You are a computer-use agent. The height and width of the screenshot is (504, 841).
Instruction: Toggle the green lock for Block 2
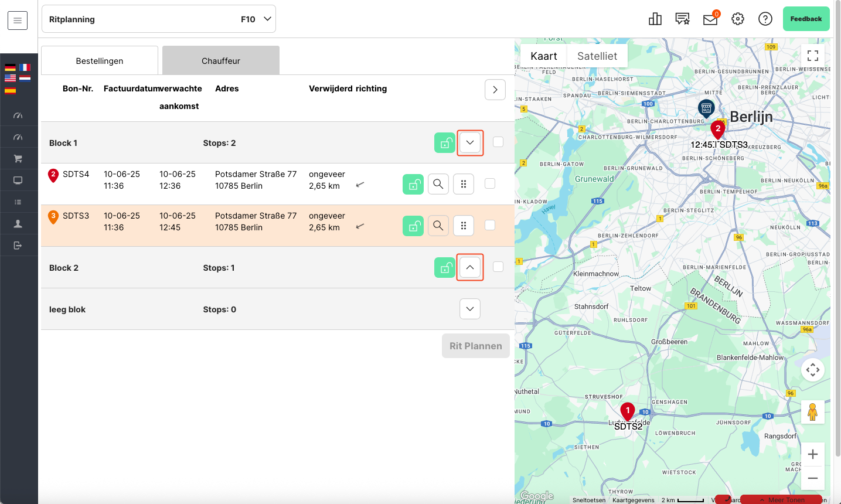coord(445,267)
